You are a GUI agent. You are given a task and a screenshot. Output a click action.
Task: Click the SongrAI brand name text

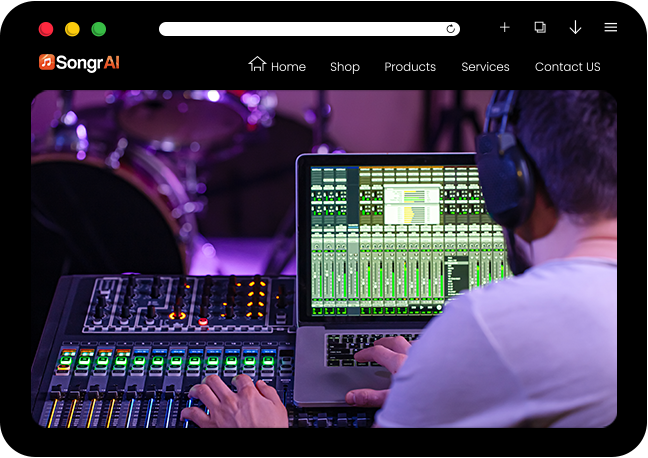88,63
